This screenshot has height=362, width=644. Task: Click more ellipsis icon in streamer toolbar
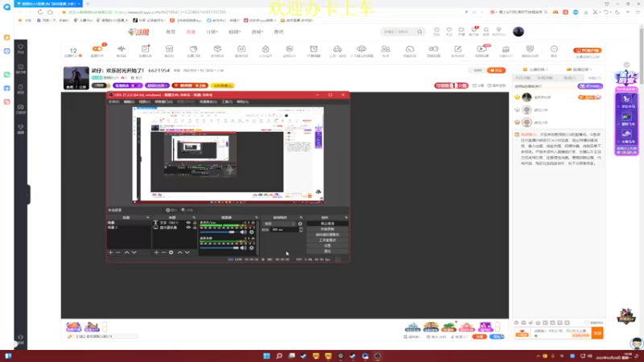(x=554, y=51)
